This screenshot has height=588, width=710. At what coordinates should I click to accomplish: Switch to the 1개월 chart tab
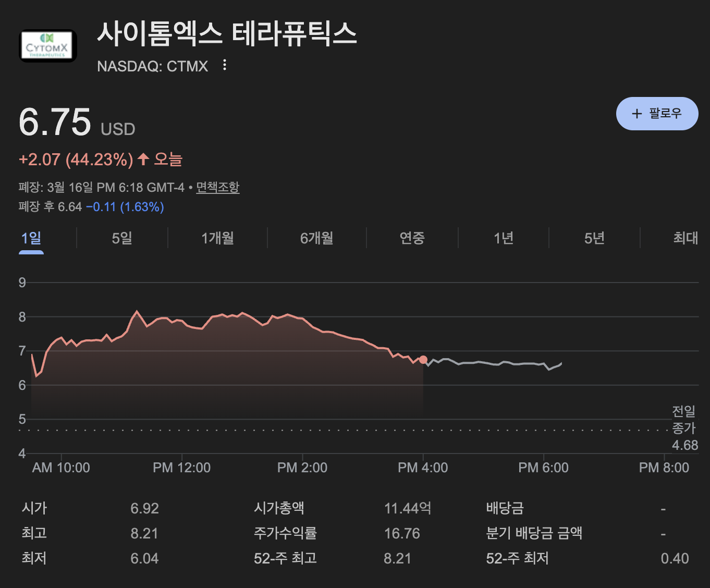coord(217,238)
